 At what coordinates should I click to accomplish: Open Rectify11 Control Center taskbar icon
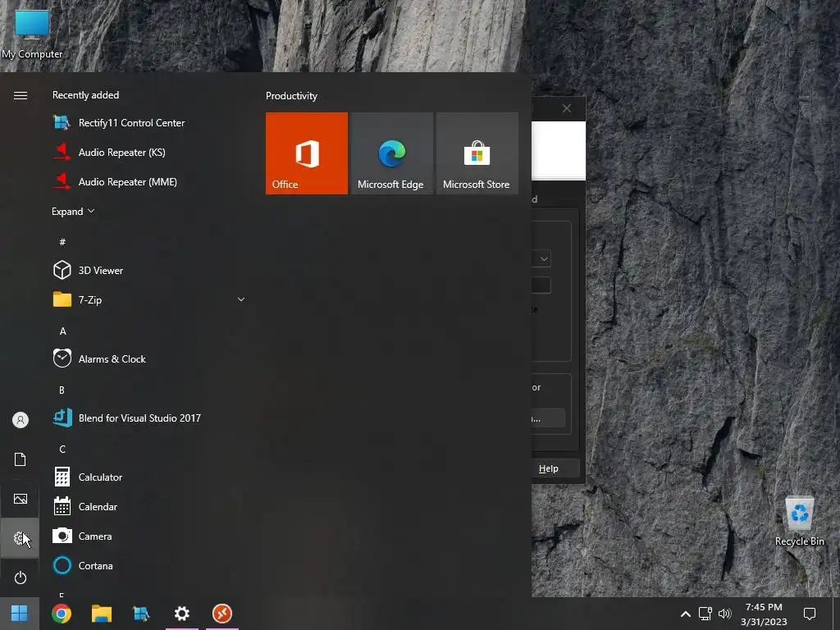[x=142, y=614]
